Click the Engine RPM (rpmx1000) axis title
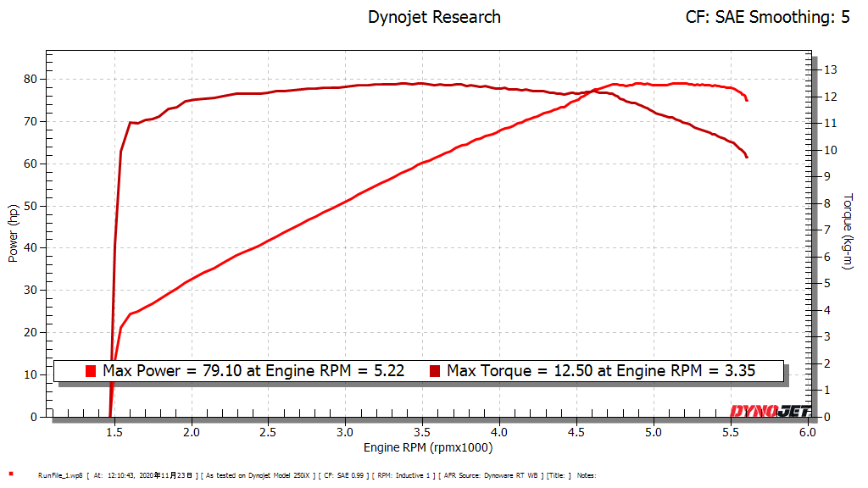The width and height of the screenshot is (868, 488). (428, 447)
